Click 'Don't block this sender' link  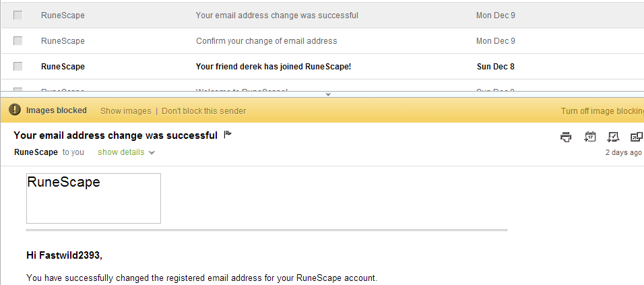[x=203, y=110]
